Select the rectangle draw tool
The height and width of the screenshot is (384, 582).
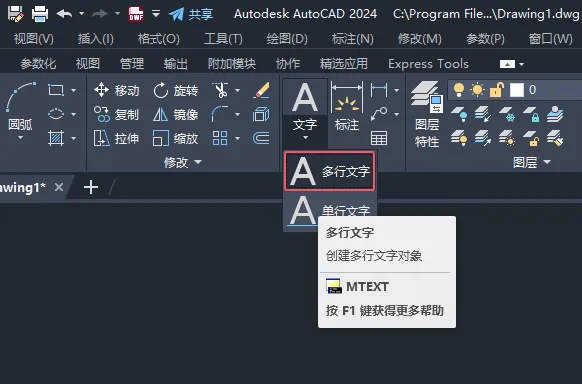(56, 90)
